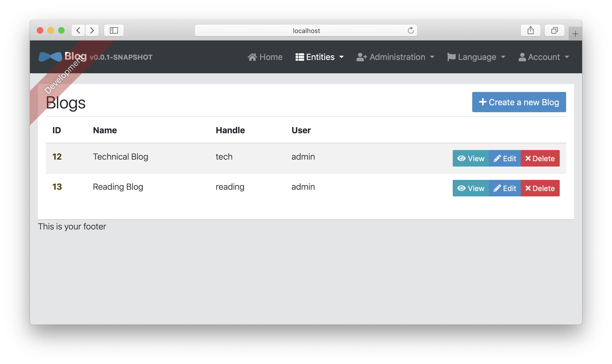This screenshot has height=364, width=612.
Task: Open blog ID 13 link
Action: [x=57, y=187]
